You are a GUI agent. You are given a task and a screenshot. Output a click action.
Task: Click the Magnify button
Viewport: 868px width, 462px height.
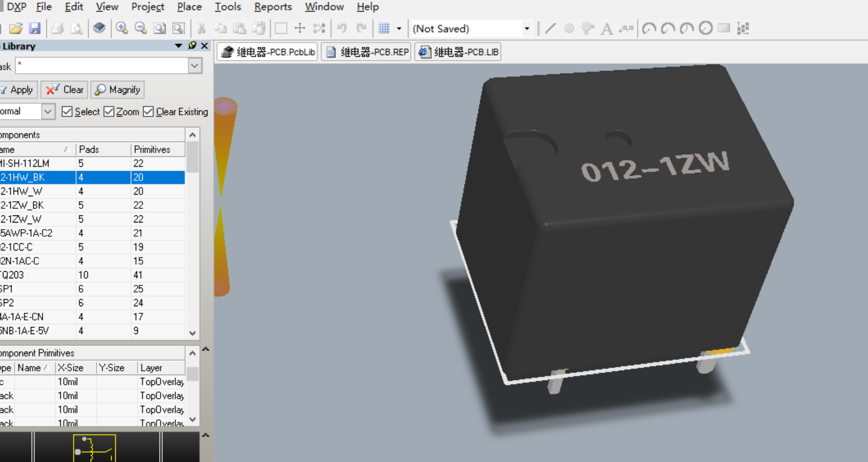tap(118, 90)
